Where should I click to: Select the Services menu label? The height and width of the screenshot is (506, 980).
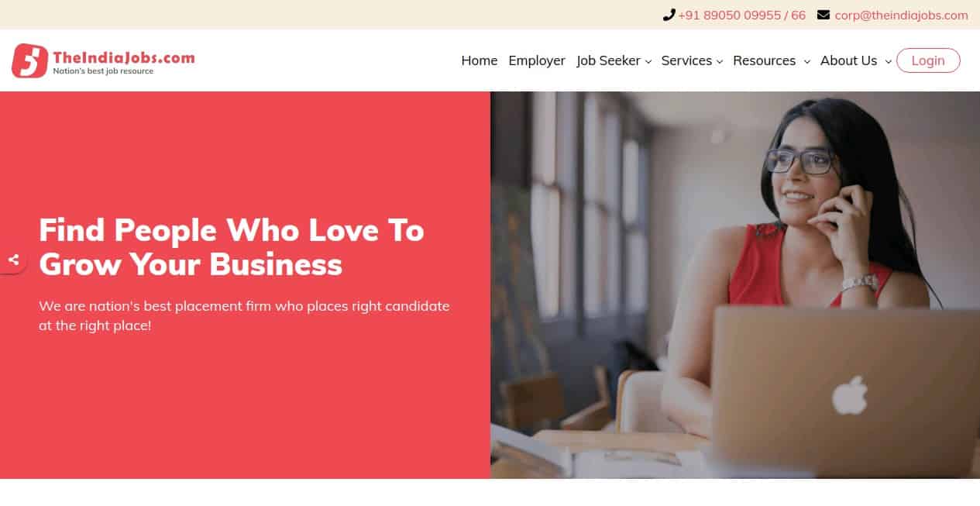tap(686, 60)
